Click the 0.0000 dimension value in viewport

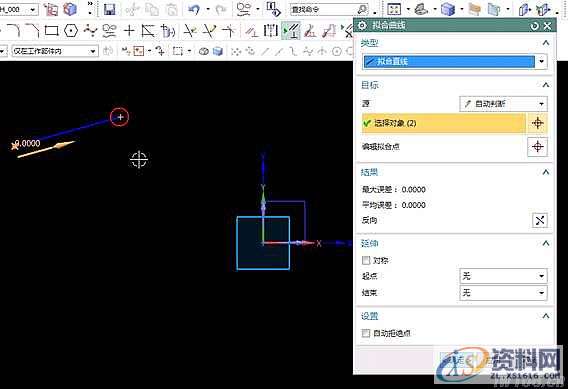(x=28, y=143)
